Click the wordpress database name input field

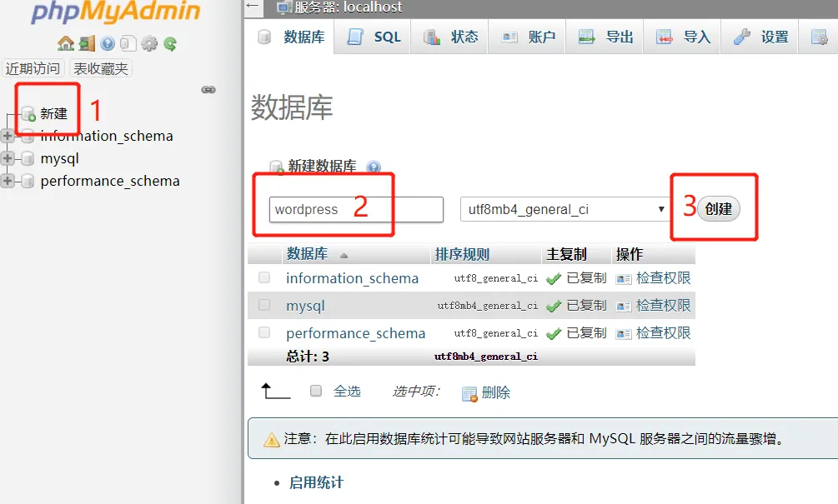coord(350,209)
